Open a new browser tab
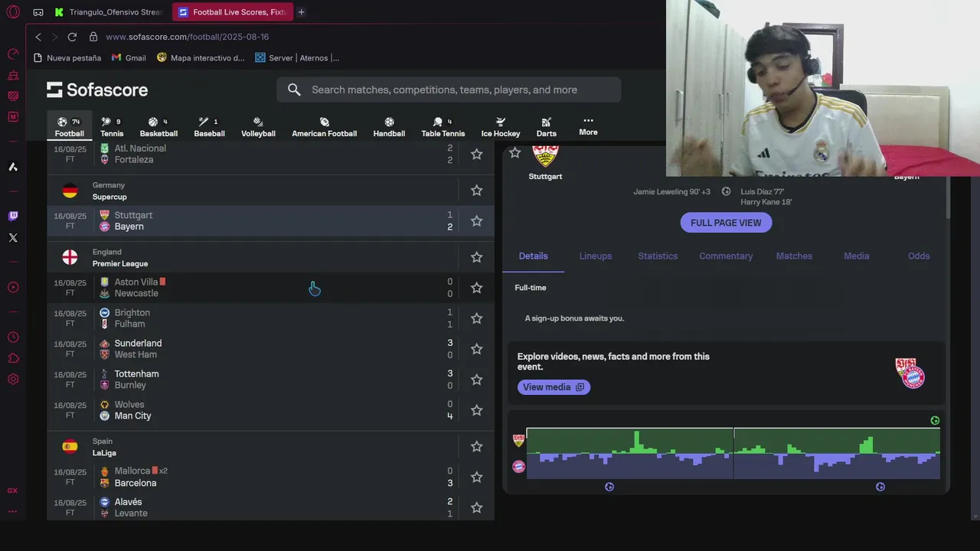 [x=301, y=12]
